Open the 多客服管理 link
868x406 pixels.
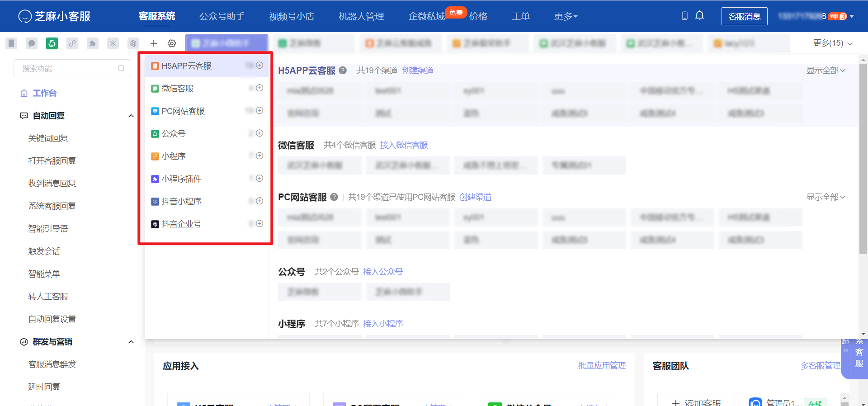821,366
